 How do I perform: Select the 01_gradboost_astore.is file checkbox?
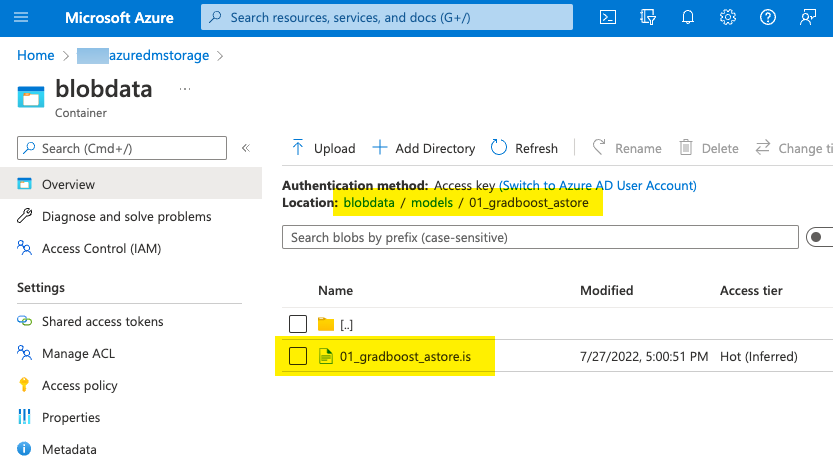point(298,356)
